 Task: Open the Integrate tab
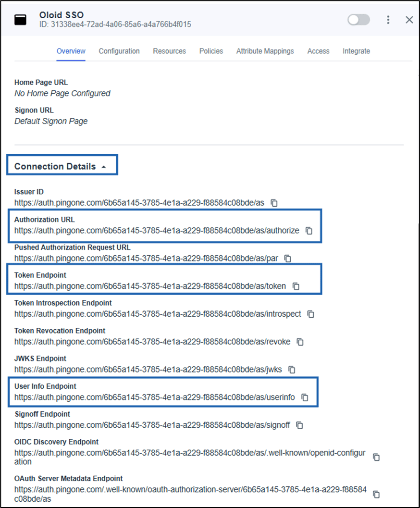356,51
